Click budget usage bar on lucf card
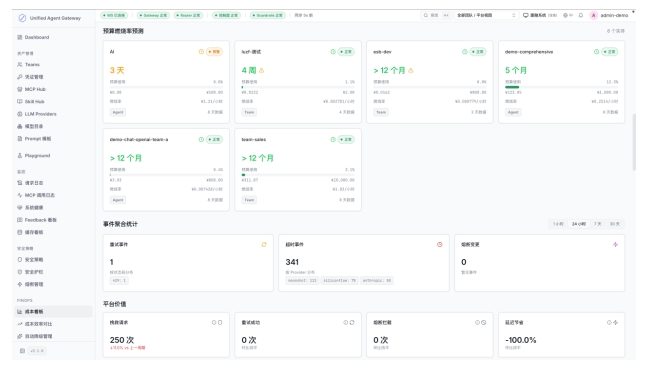The width and height of the screenshot is (646, 374). point(298,87)
